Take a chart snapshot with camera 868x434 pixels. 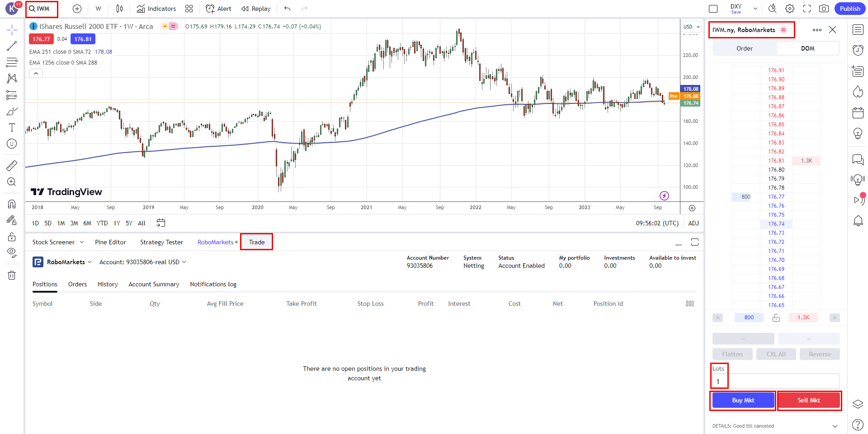[824, 9]
